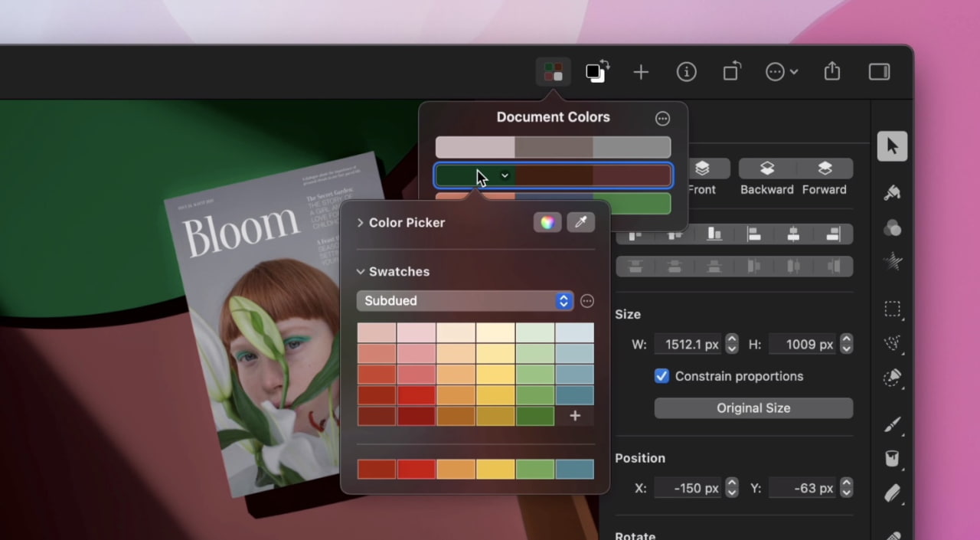Select the Fill bucket tool
The width and height of the screenshot is (980, 540).
point(892,458)
